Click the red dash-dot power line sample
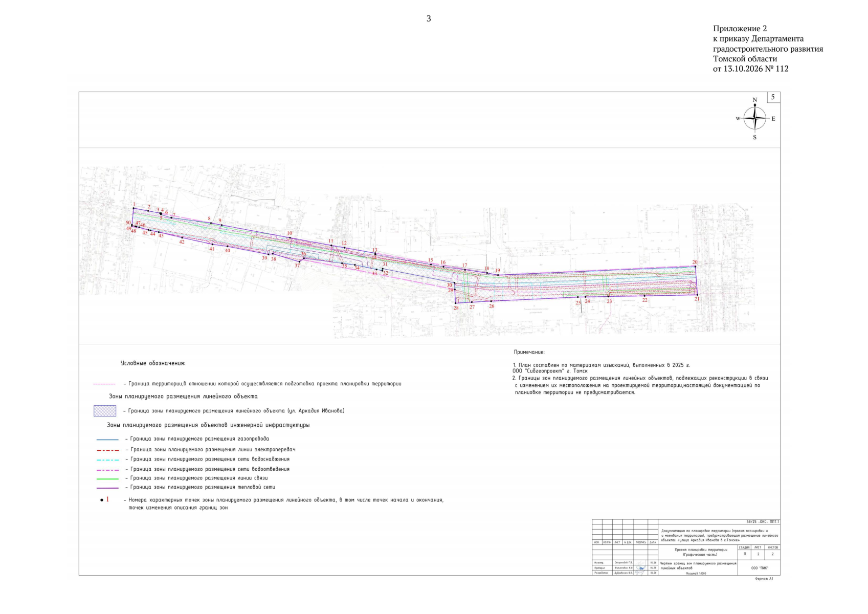868x614 pixels. coord(107,450)
